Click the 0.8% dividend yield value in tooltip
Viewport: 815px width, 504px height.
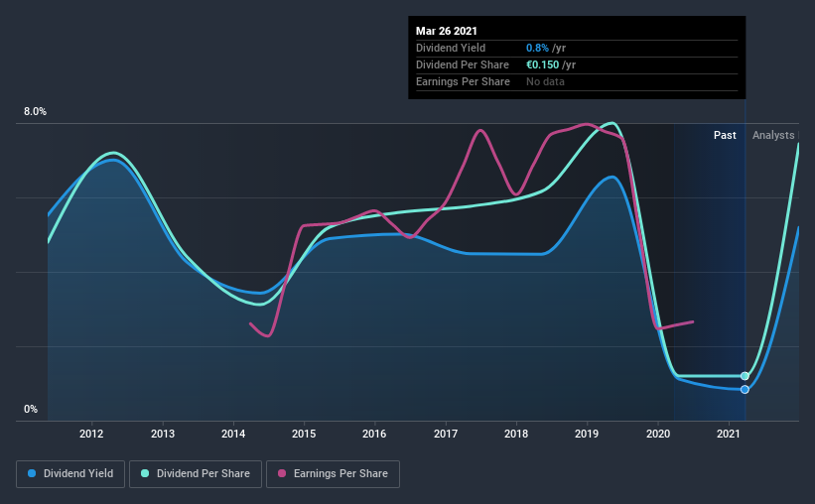click(537, 48)
